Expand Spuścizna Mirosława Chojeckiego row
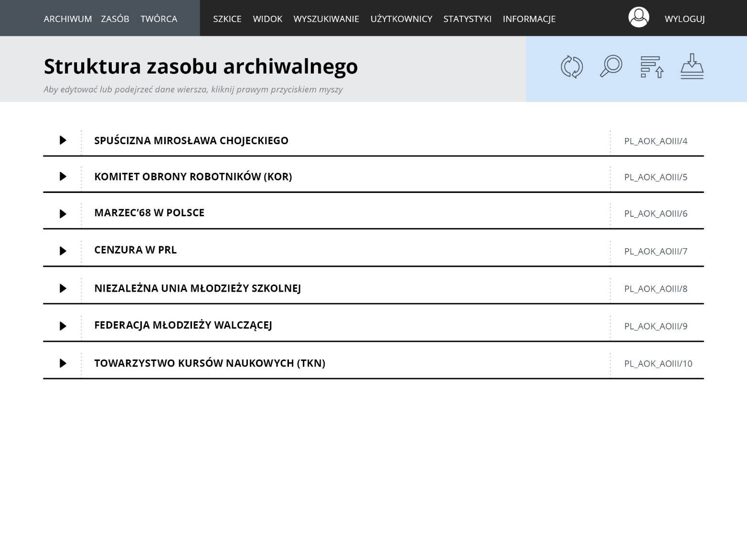The image size is (747, 560). (63, 140)
